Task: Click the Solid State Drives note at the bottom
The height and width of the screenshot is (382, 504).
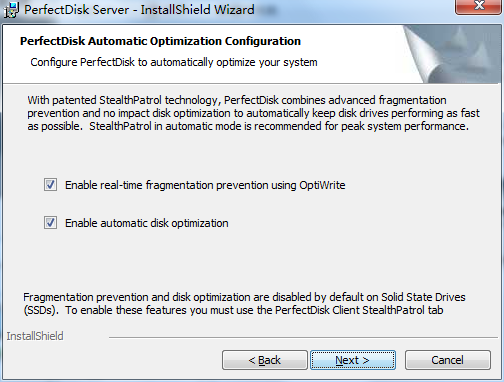Action: pyautogui.click(x=244, y=304)
